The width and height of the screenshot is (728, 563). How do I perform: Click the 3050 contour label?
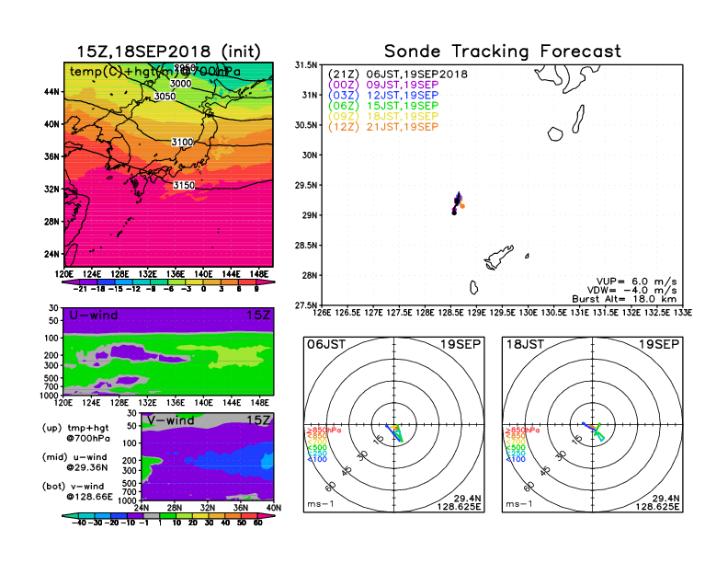165,97
